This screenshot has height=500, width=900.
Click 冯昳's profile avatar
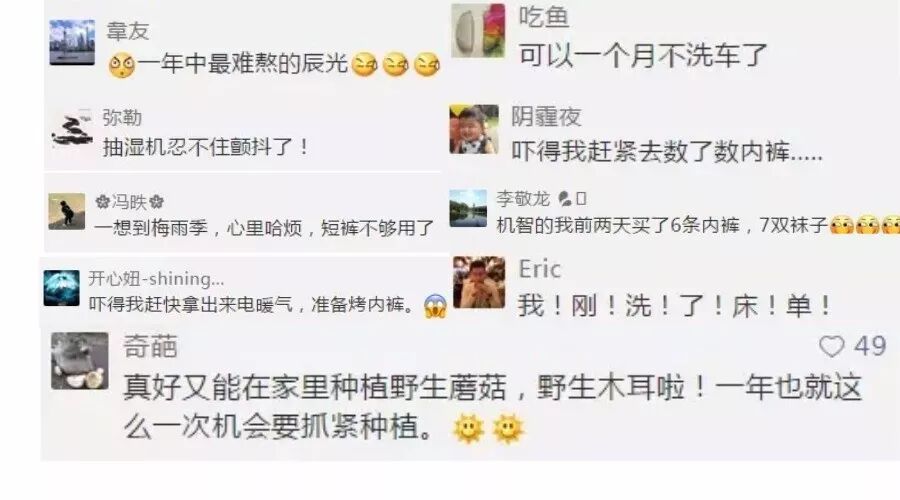click(67, 211)
